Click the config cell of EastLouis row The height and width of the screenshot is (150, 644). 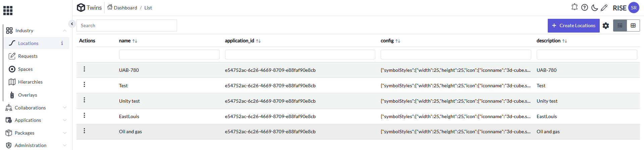click(455, 116)
